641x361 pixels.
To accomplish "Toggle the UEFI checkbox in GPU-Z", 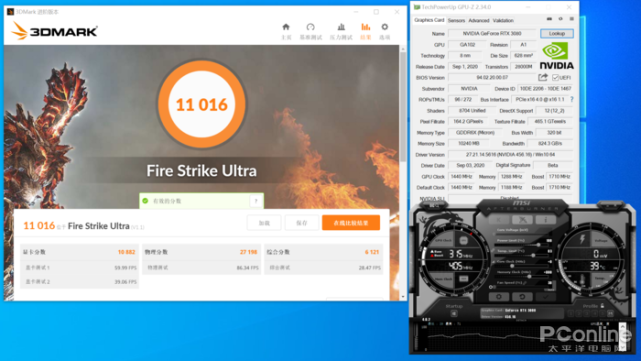I will [555, 77].
